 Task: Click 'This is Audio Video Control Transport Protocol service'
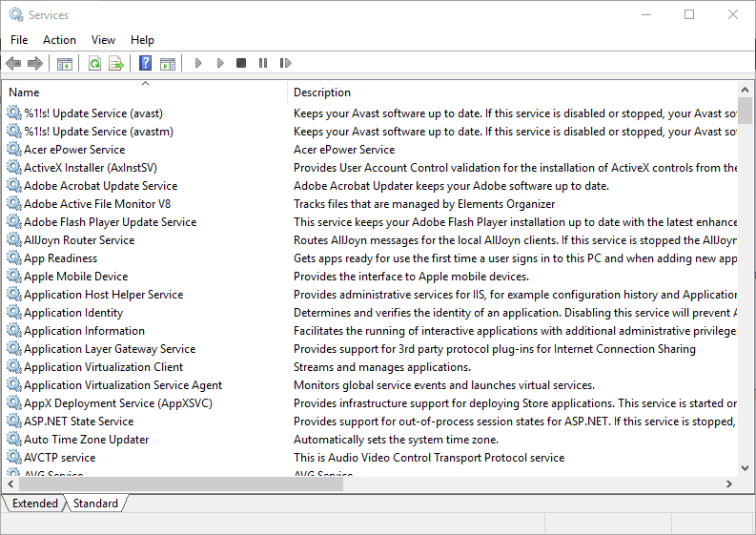click(429, 458)
